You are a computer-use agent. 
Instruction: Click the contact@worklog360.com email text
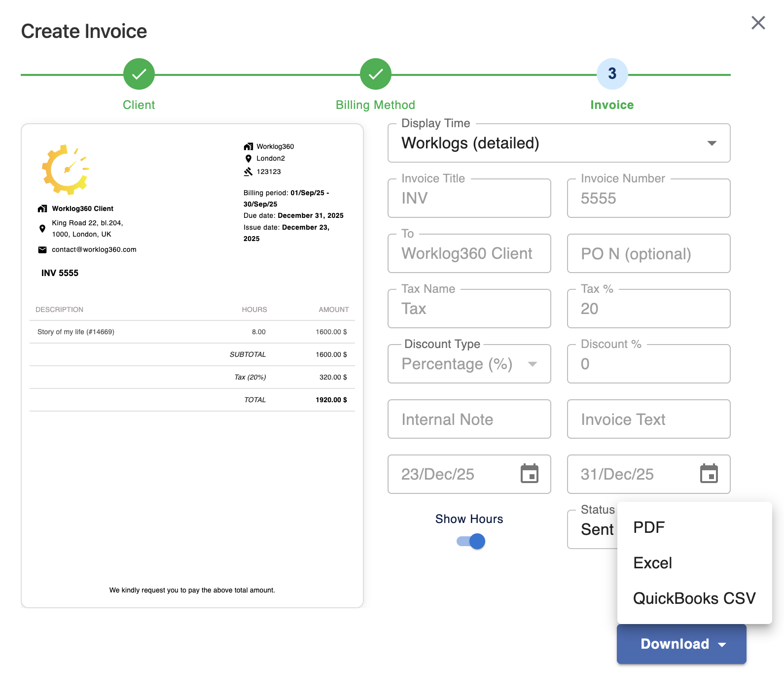click(94, 249)
